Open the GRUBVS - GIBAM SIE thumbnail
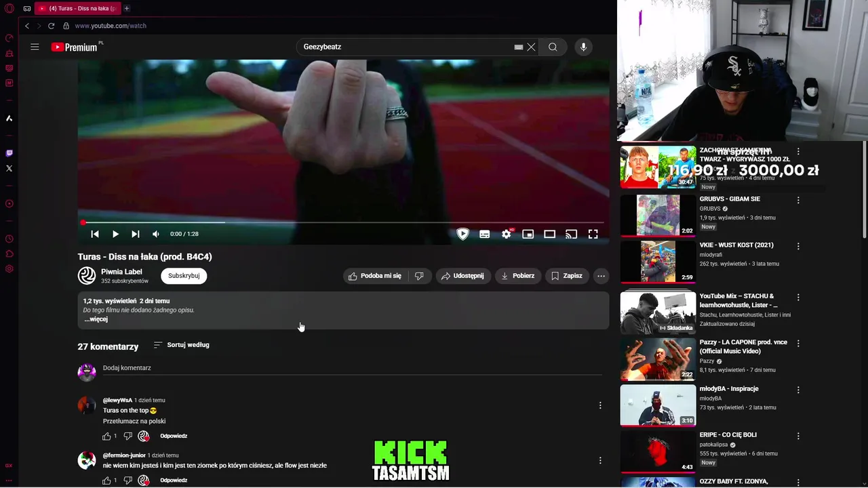Viewport: 868px width, 488px height. click(658, 215)
